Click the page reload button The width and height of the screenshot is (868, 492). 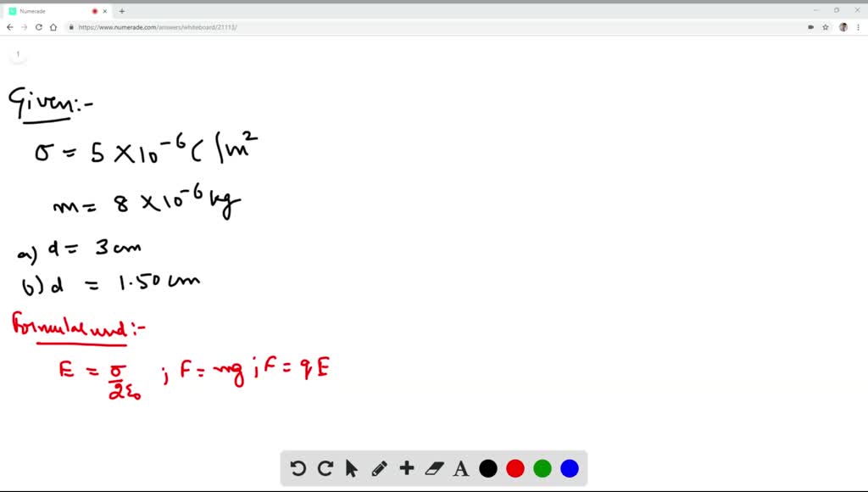point(39,26)
